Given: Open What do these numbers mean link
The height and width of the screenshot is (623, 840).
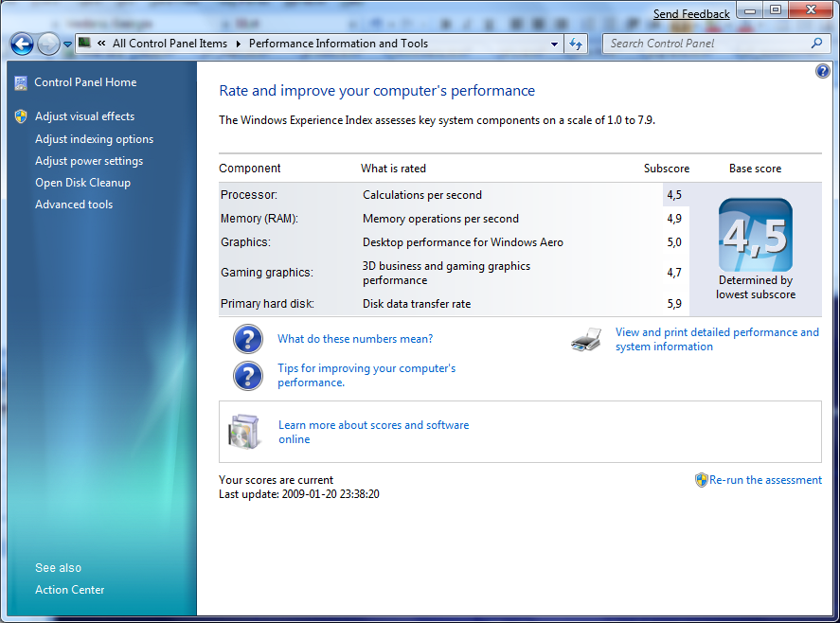Looking at the screenshot, I should coord(355,339).
